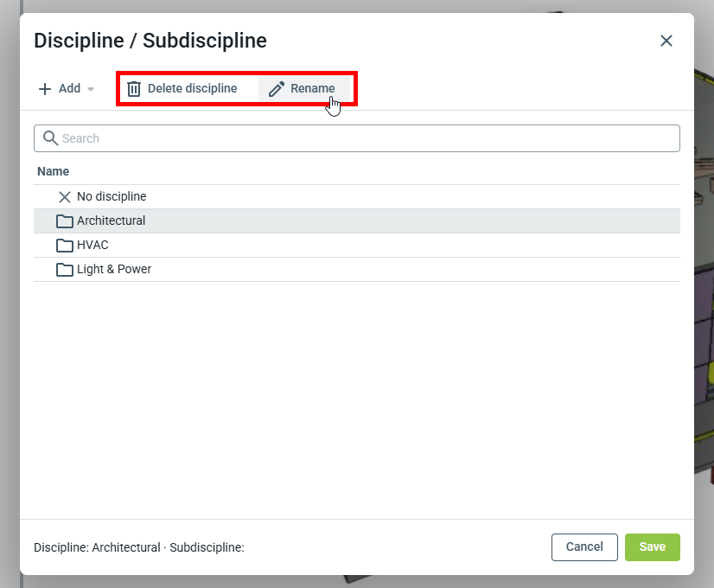Click the HVAC folder icon
The height and width of the screenshot is (588, 714).
point(64,246)
